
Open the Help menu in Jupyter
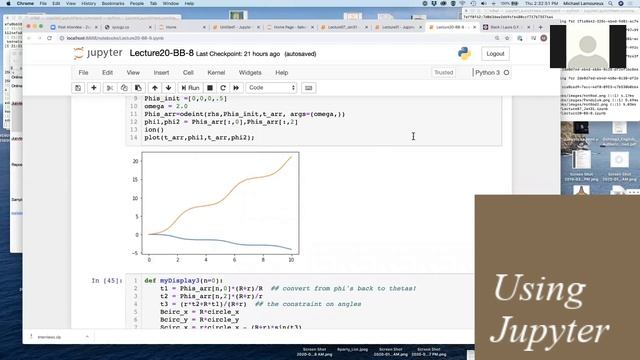point(282,73)
